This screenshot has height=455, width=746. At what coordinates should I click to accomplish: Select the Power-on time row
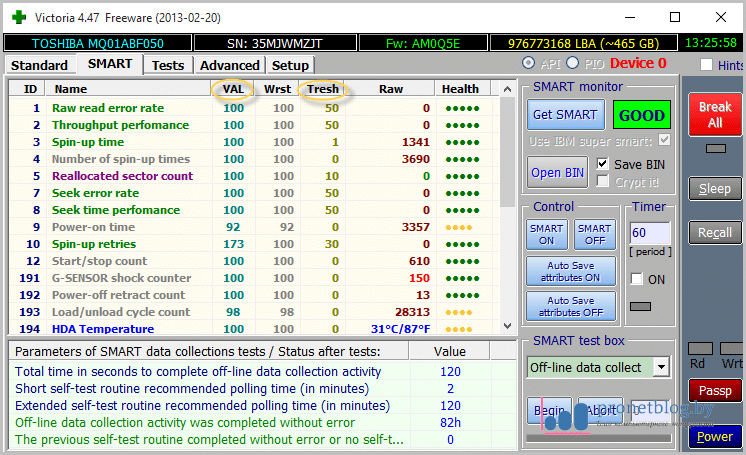tap(254, 227)
